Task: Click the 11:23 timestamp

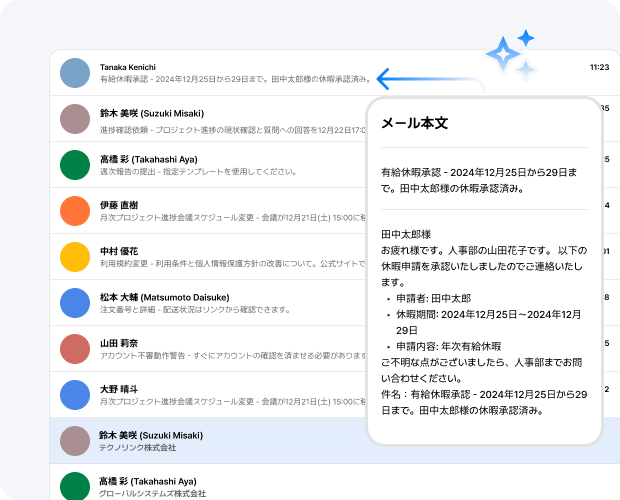Action: pos(599,67)
